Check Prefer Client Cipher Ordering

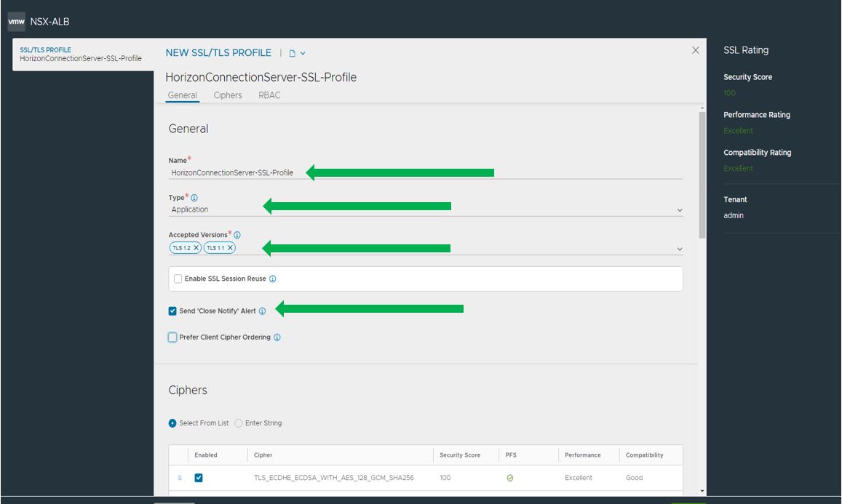pyautogui.click(x=172, y=337)
